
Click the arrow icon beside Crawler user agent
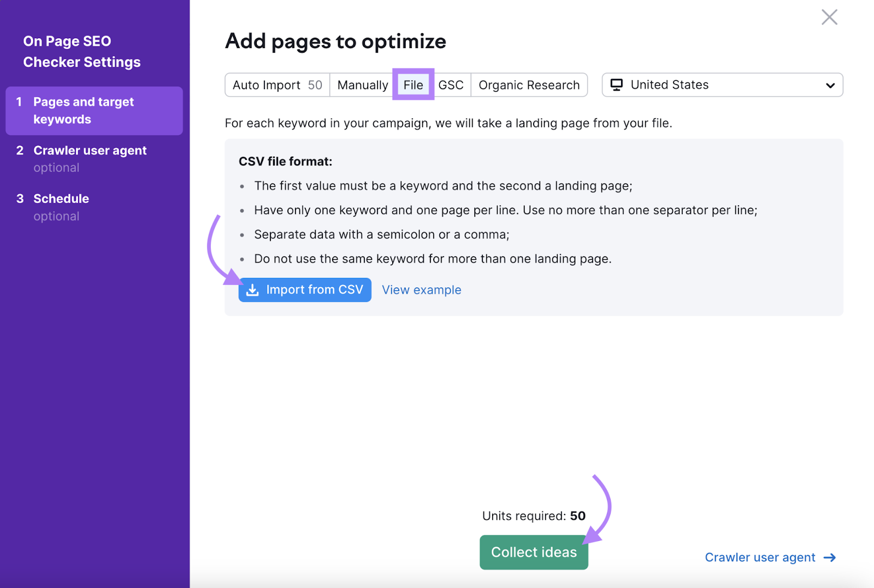click(x=830, y=557)
